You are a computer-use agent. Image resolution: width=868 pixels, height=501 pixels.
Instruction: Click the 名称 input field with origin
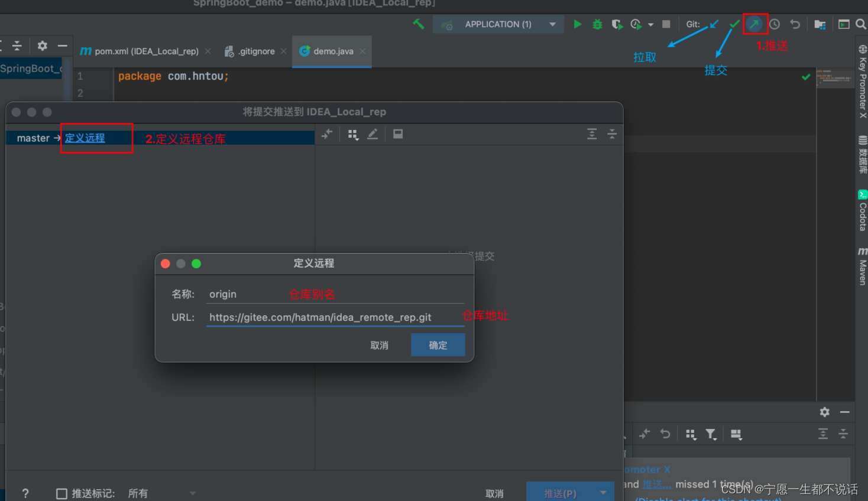[x=335, y=294]
